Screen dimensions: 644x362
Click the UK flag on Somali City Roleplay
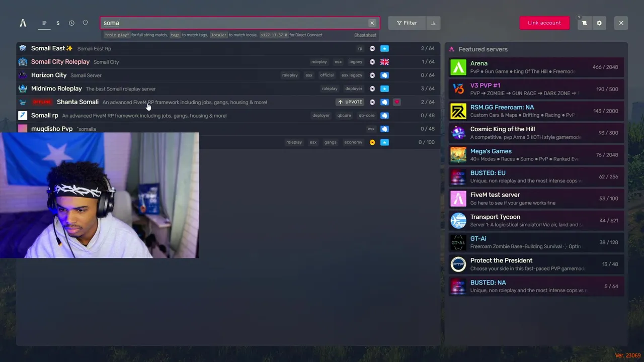coord(384,62)
